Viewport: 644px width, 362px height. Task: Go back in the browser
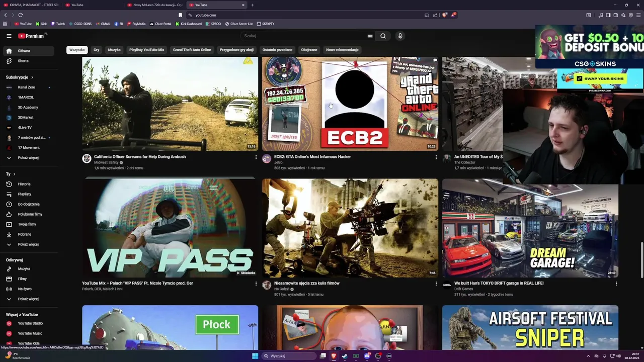point(6,15)
